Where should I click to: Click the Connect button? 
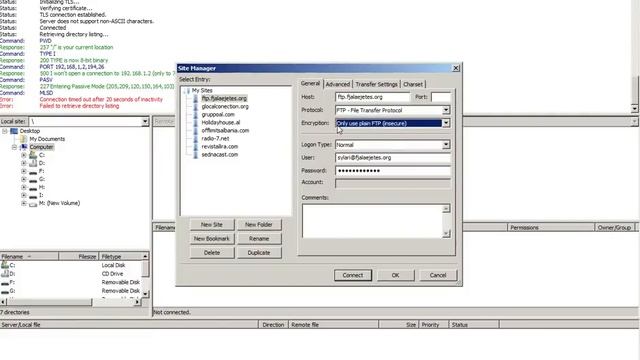coord(353,275)
